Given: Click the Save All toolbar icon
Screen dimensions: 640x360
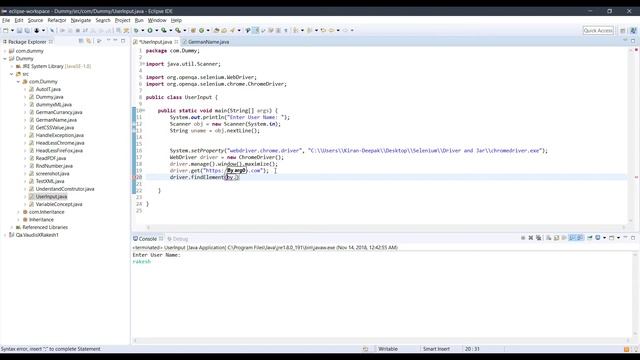Looking at the screenshot, I should 27,30.
